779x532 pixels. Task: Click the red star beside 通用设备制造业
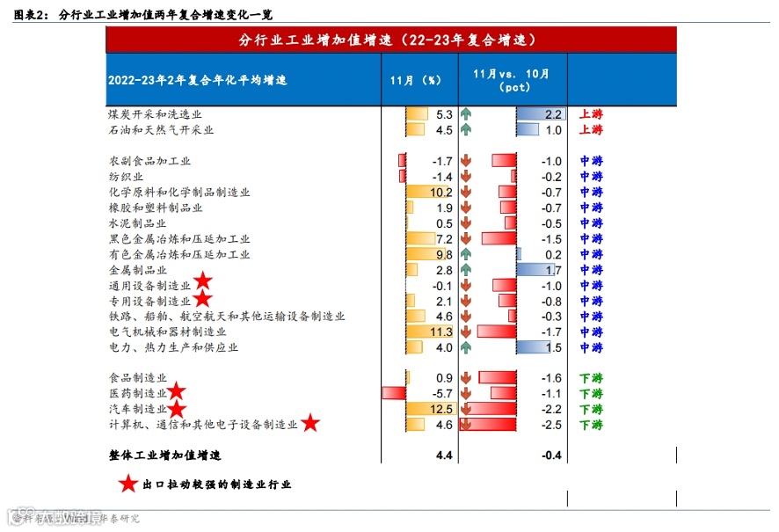tap(203, 281)
